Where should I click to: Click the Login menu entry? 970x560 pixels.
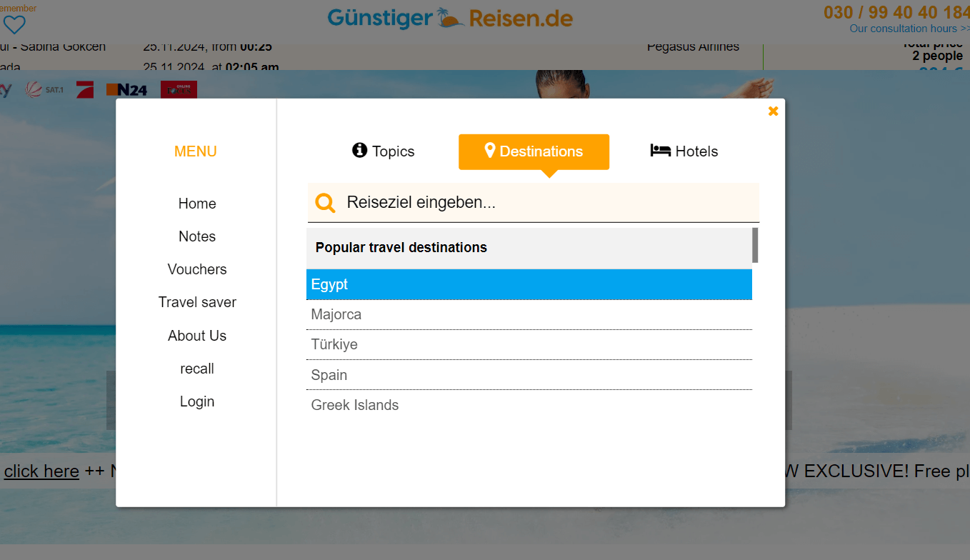[197, 401]
